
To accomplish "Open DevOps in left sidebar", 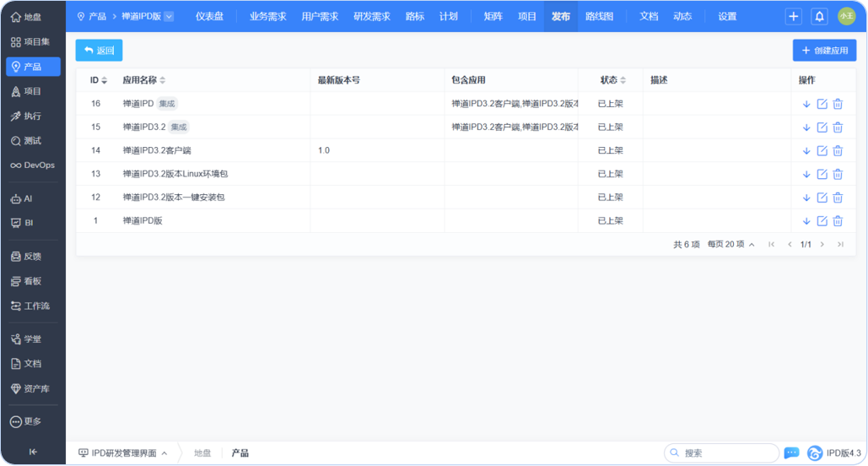I will pos(33,165).
